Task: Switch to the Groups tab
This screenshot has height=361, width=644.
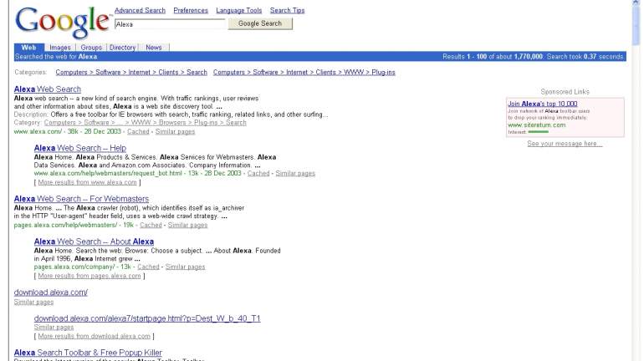Action: tap(91, 48)
